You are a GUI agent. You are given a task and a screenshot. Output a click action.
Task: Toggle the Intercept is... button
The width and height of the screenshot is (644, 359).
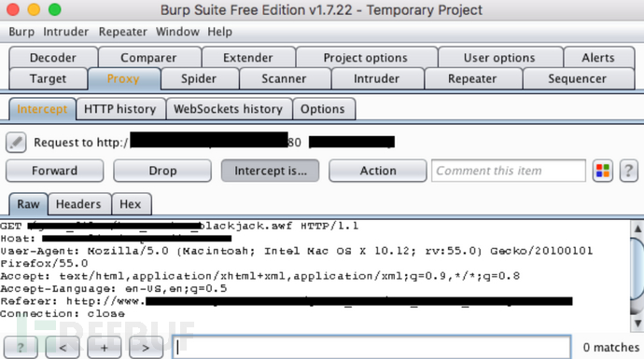click(271, 171)
